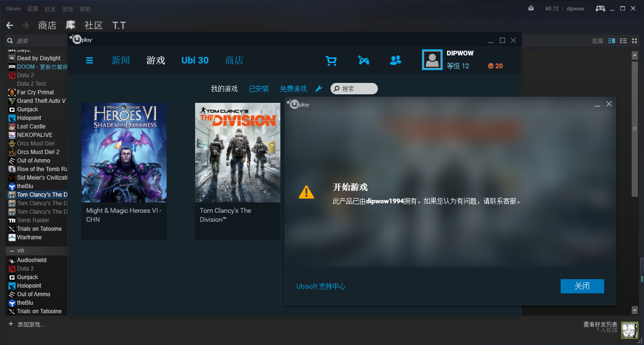This screenshot has height=345, width=644.
Task: Switch to Steam 商店 tab
Action: tap(47, 25)
